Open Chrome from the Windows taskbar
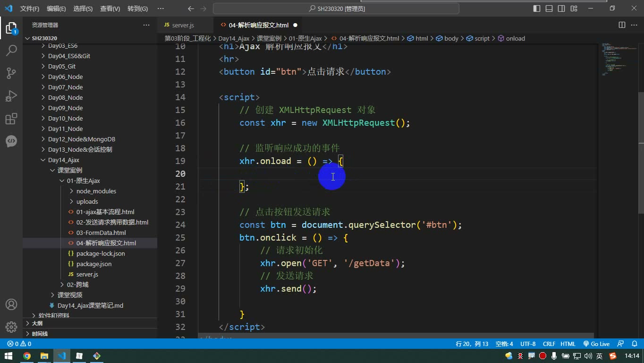Viewport: 644px width, 363px height. click(27, 356)
